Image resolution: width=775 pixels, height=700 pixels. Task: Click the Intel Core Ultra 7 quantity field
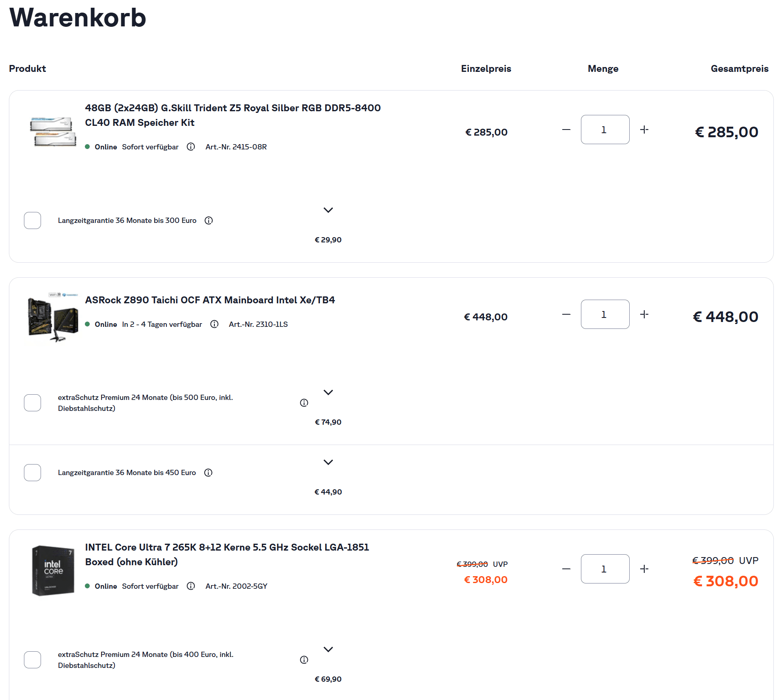point(605,569)
